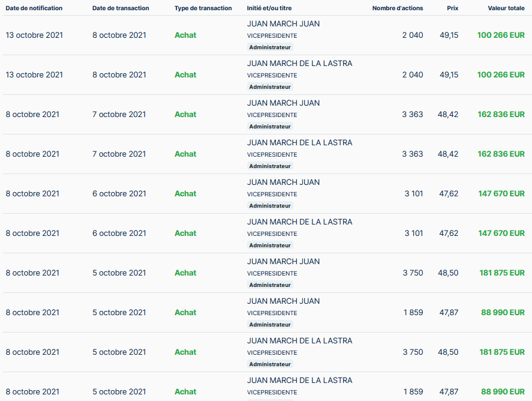Click JUAN MARCH DE LA LASTRA with 3 750 shares
This screenshot has height=401, width=532.
tap(299, 341)
